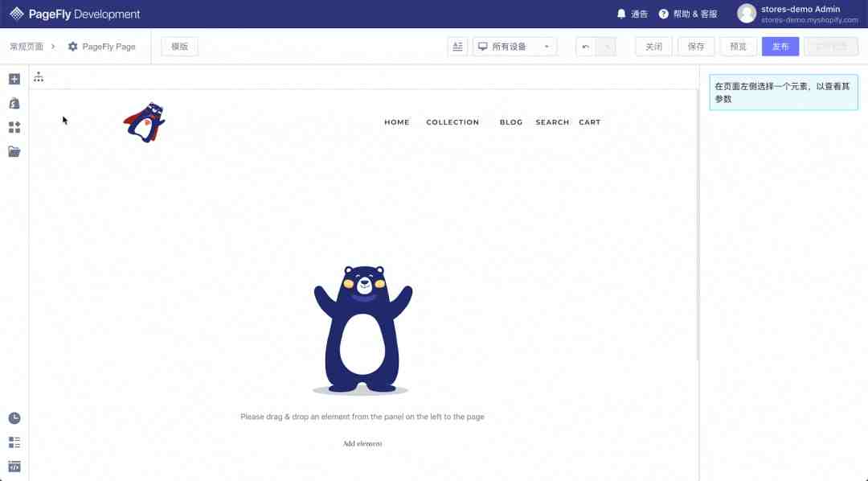Screen dimensions: 868x481
Task: Open third-party apps elements icon
Action: (14, 127)
